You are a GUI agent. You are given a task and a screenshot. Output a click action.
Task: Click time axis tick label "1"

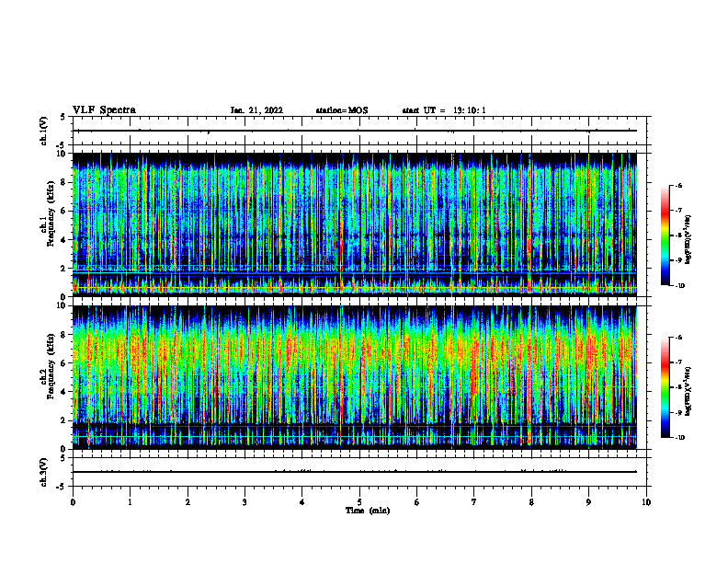[130, 502]
